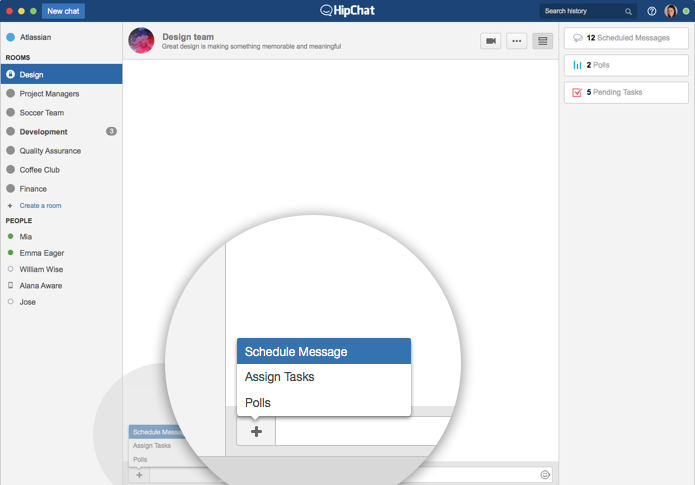Click the Create a room link
Screen dimensions: 695x485
click(x=40, y=206)
